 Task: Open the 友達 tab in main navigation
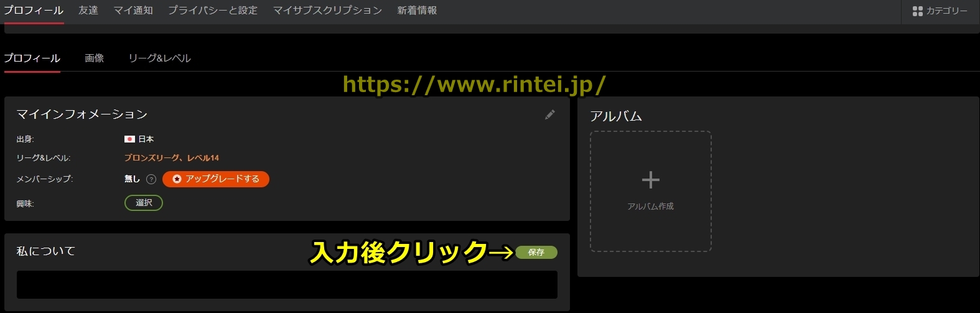[x=88, y=11]
